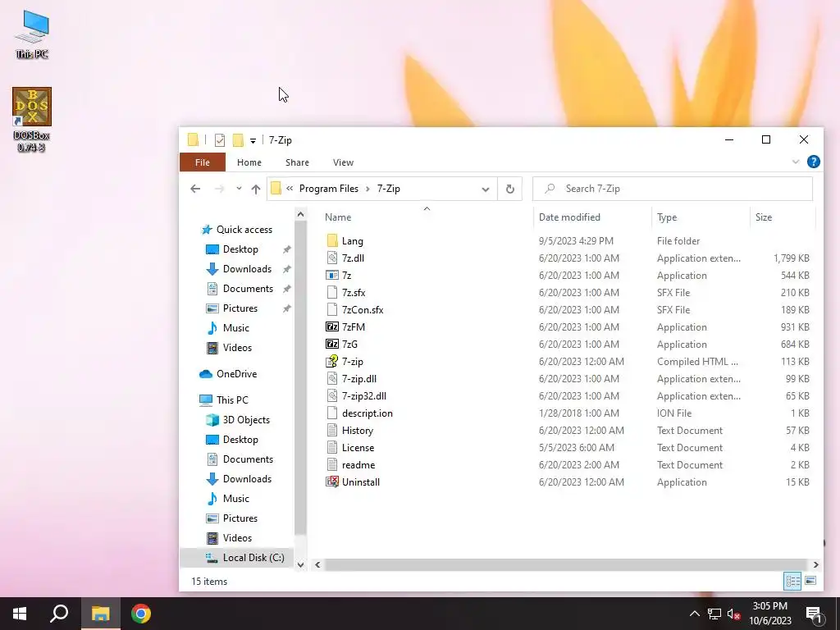Click the New folder icon in title bar
The image size is (840, 630).
click(238, 140)
